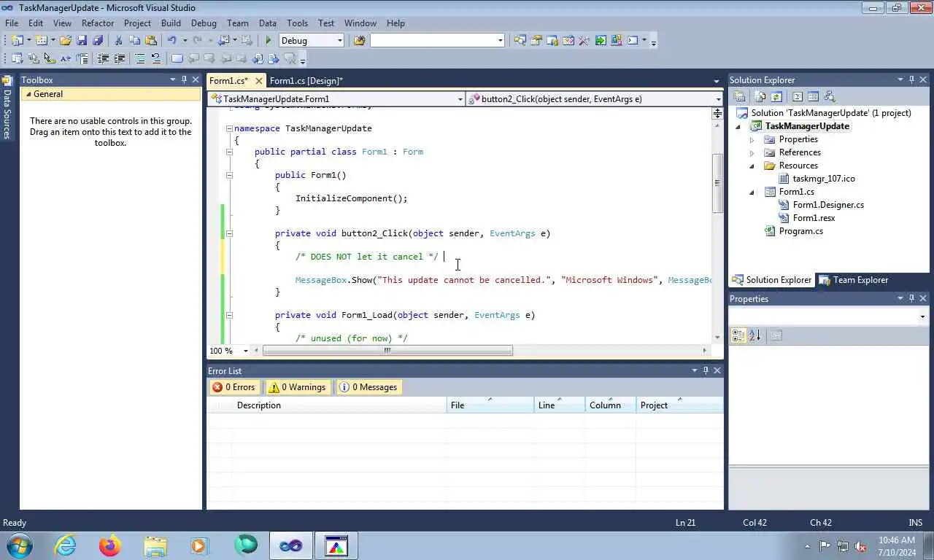Switch Properties panel to Categorized view

pos(738,335)
